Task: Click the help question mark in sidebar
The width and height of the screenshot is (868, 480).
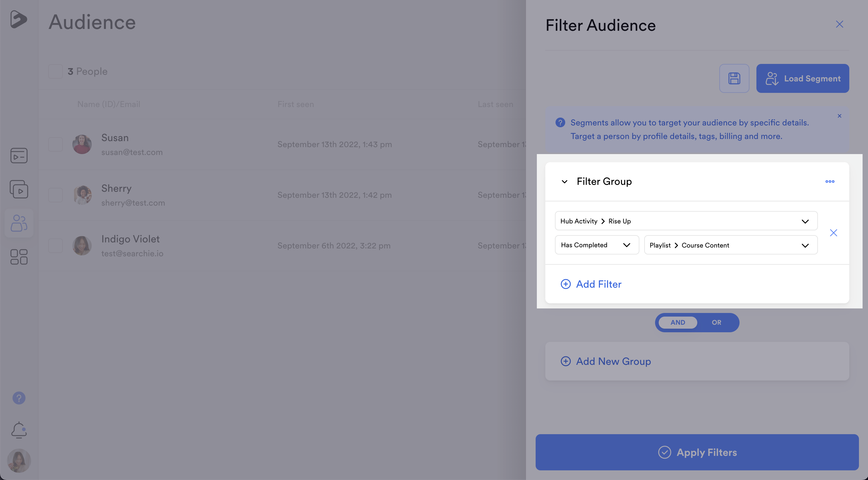Action: pos(19,398)
